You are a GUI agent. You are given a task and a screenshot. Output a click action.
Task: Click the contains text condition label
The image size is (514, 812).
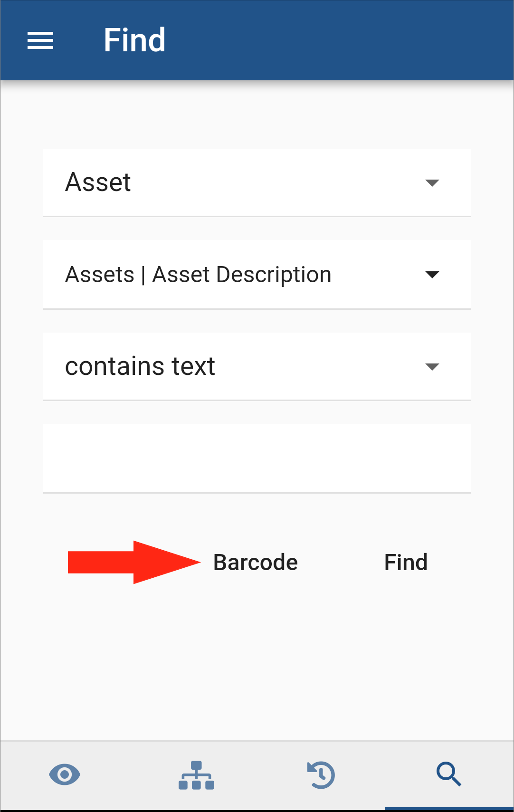click(x=140, y=366)
